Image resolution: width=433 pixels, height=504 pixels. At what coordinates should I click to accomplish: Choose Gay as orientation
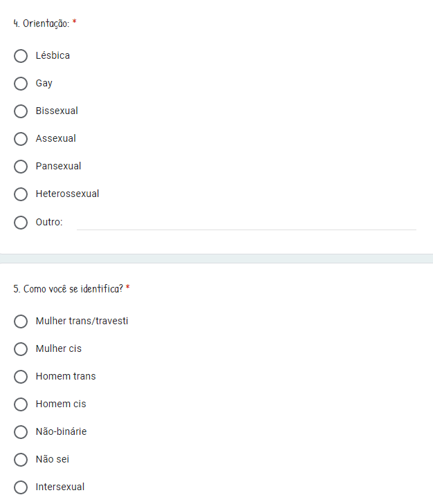pyautogui.click(x=21, y=83)
